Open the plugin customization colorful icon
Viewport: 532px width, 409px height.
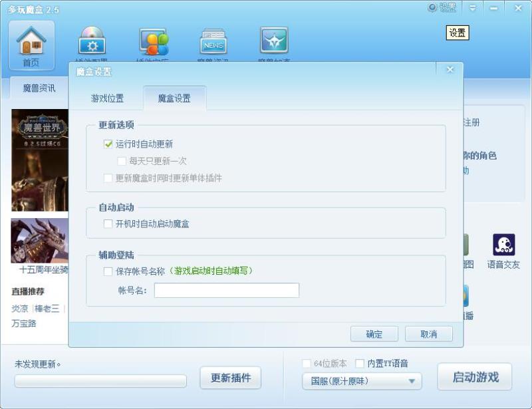pos(154,41)
